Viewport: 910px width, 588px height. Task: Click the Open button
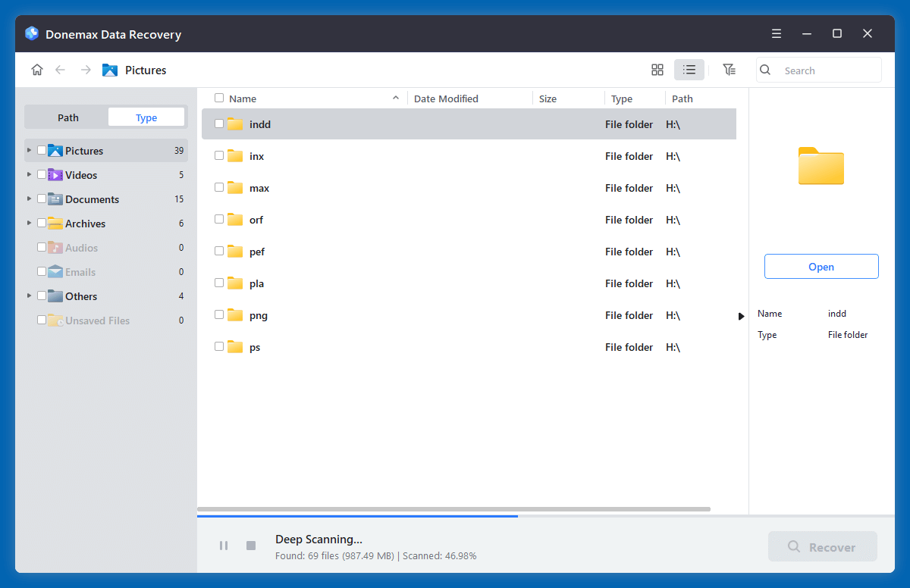(821, 266)
